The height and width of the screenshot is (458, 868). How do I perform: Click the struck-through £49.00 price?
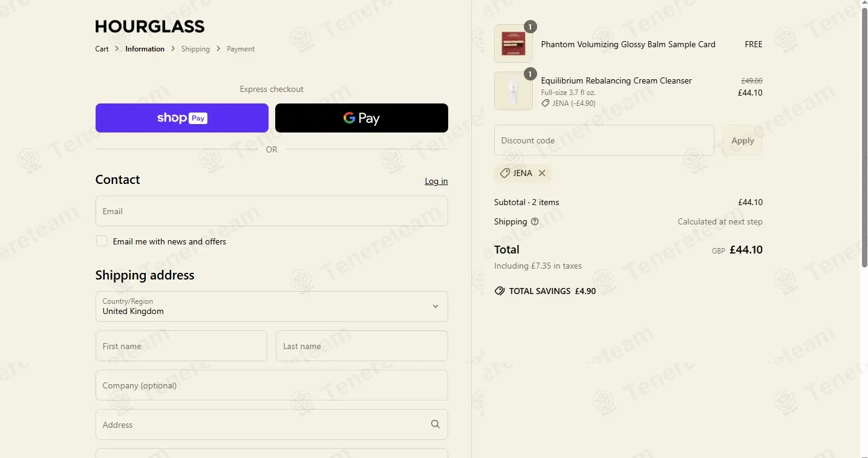[752, 80]
